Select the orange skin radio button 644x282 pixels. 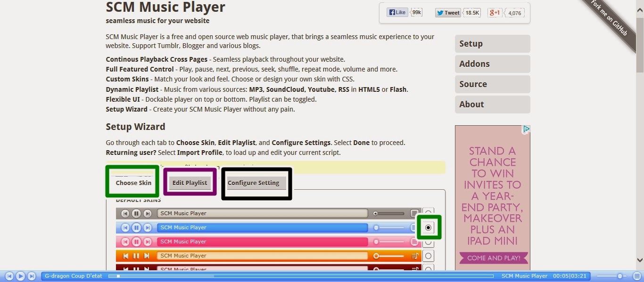(x=428, y=256)
